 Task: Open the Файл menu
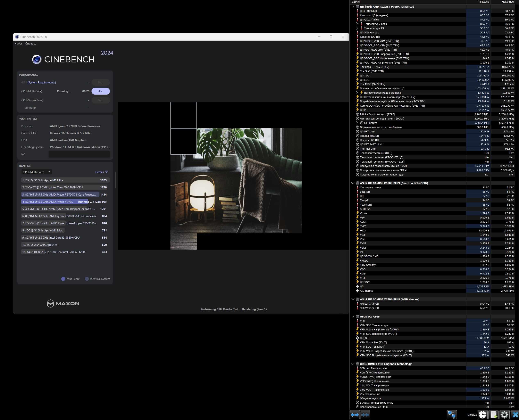pos(18,43)
